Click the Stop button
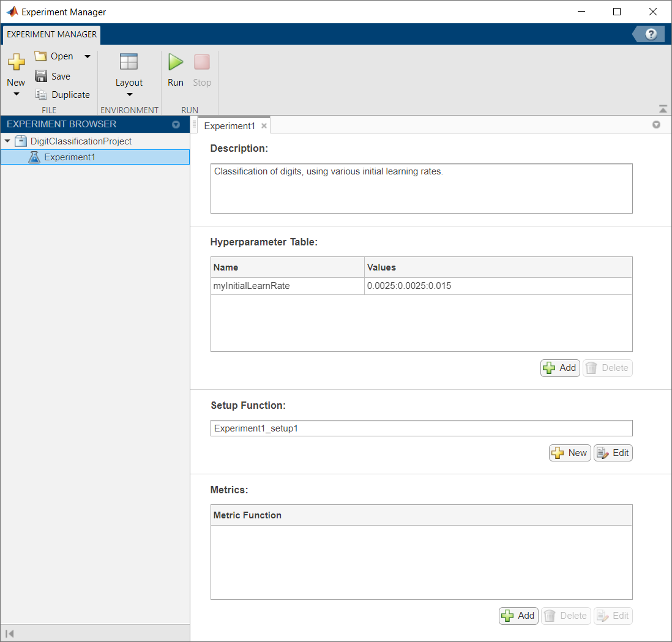Viewport: 672px width, 642px height. [x=202, y=70]
